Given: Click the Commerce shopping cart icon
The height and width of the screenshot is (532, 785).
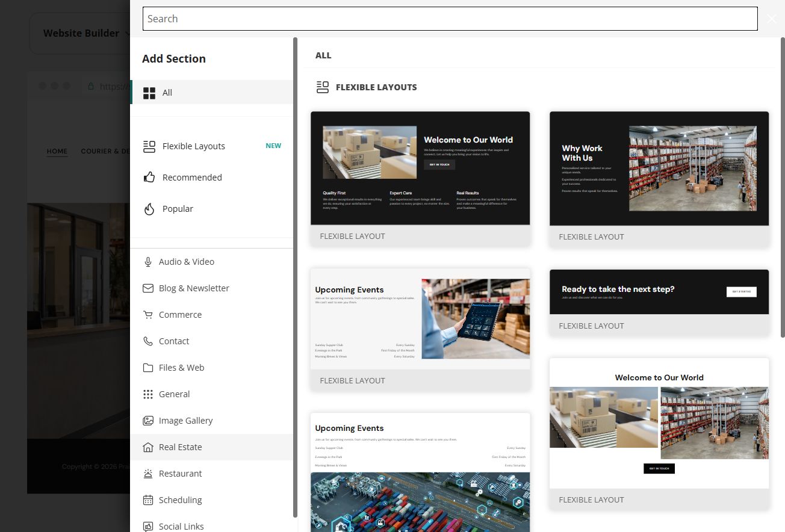Looking at the screenshot, I should (148, 315).
